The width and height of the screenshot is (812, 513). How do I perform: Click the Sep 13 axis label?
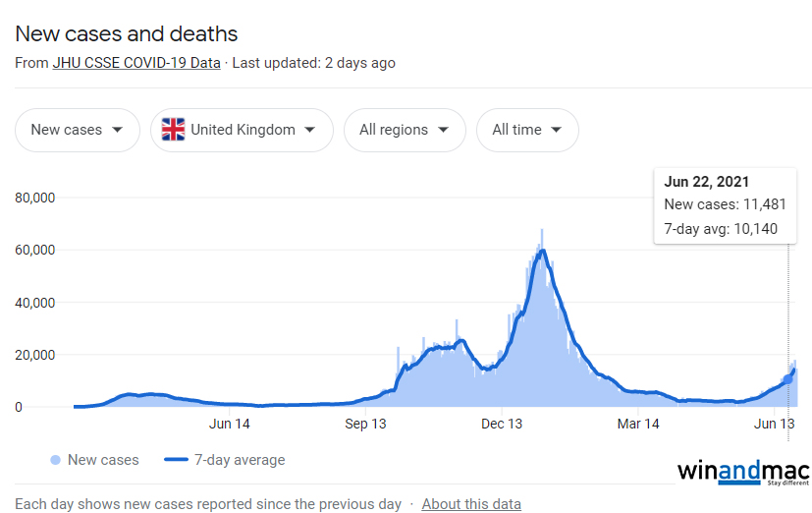(365, 424)
